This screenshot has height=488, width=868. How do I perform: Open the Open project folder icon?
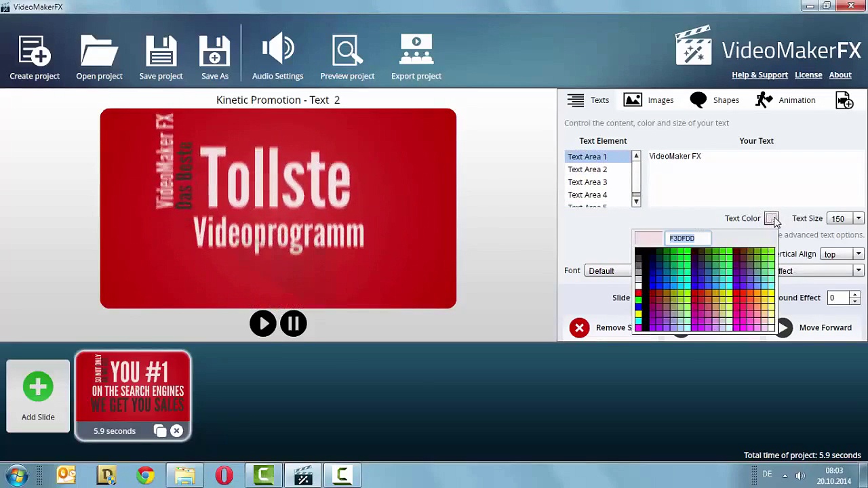click(x=99, y=52)
